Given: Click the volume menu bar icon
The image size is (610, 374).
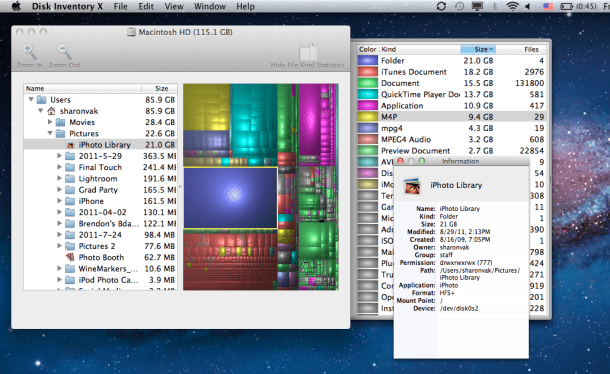Looking at the screenshot, I should click(528, 6).
